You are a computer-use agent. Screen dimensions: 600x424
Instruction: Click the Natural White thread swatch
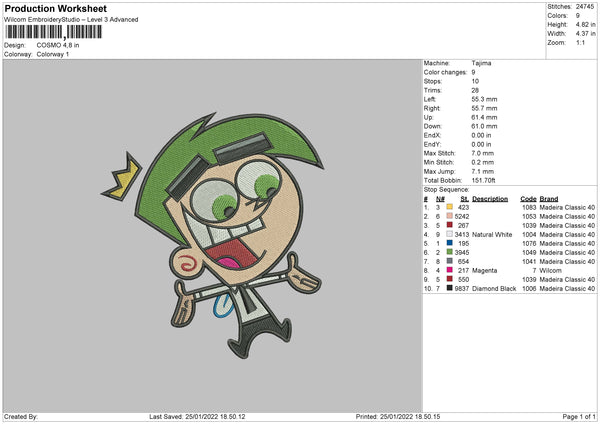click(450, 233)
